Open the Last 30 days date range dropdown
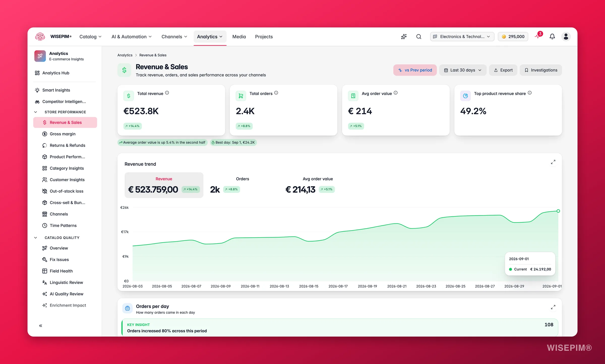The height and width of the screenshot is (364, 605). (463, 70)
